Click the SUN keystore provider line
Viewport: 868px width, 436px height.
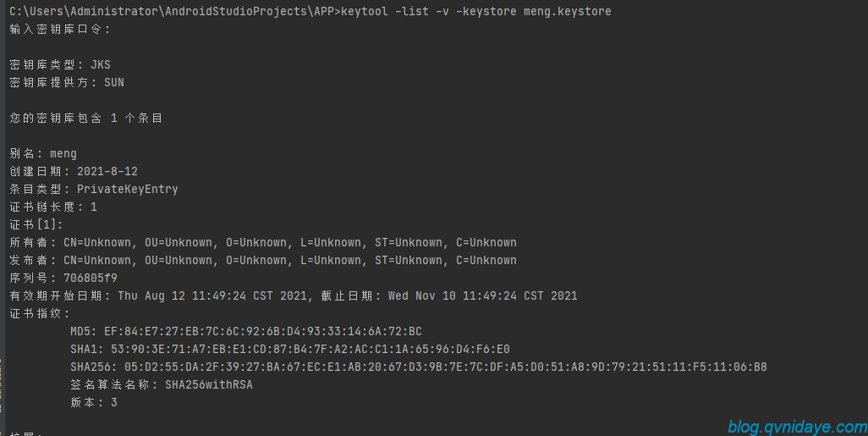click(67, 83)
